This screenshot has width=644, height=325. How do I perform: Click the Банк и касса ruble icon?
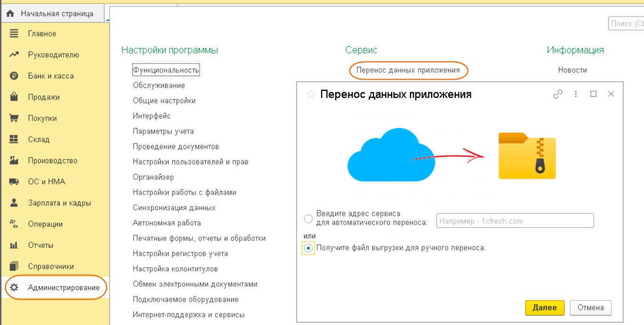click(x=14, y=76)
